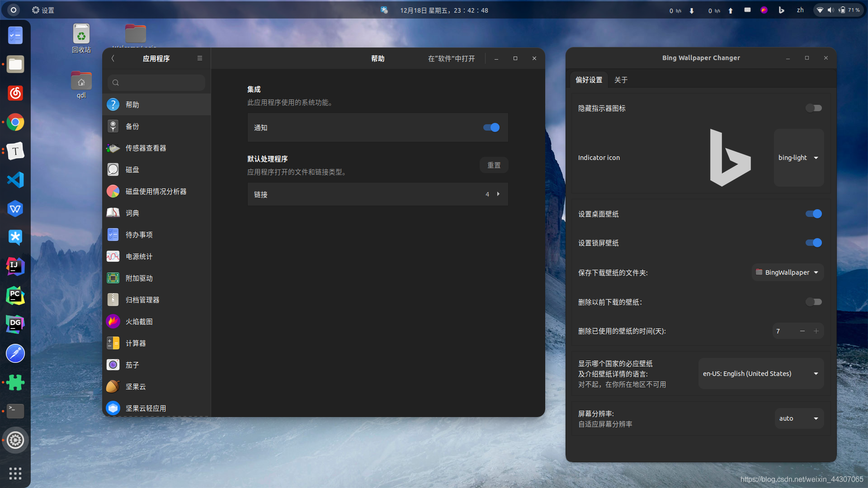Open Google Chrome from dock
The height and width of the screenshot is (488, 868).
(15, 122)
